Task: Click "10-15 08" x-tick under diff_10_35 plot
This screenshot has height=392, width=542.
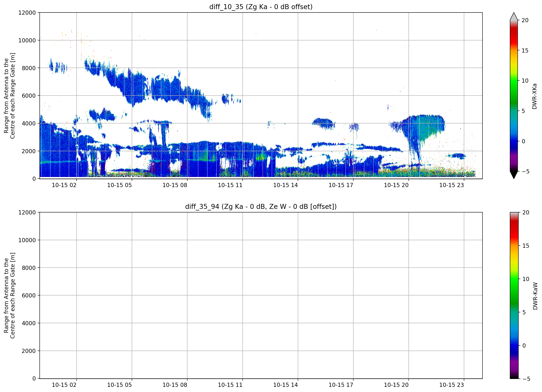Action: tap(175, 185)
